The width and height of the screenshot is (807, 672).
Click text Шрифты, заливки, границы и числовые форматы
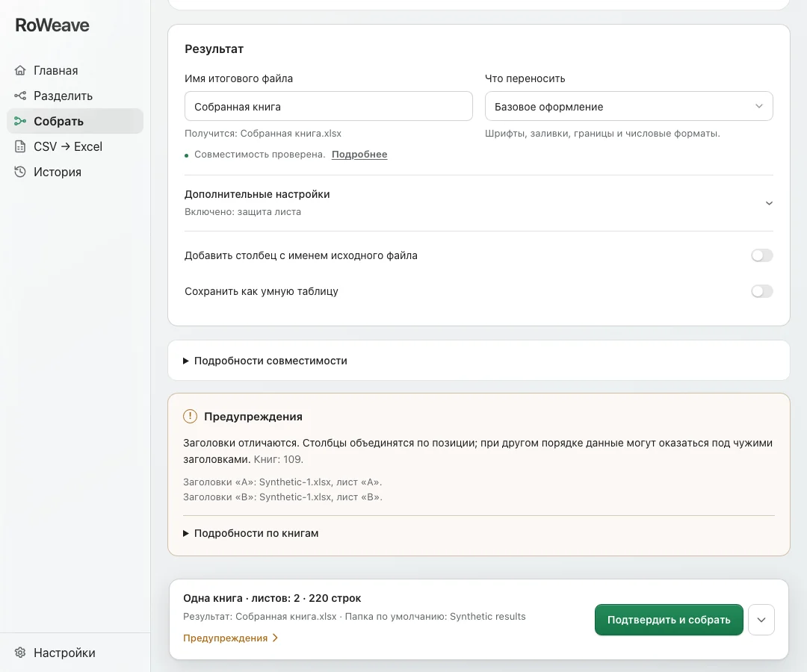pos(602,133)
